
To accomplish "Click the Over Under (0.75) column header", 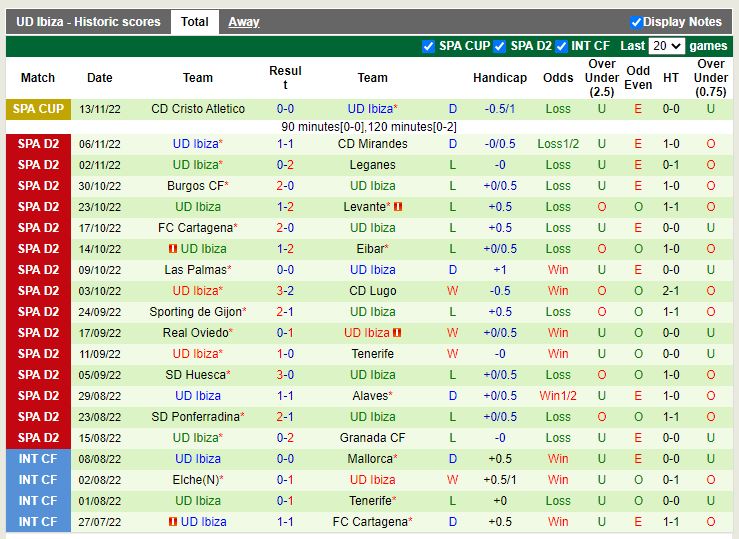I will click(x=711, y=78).
